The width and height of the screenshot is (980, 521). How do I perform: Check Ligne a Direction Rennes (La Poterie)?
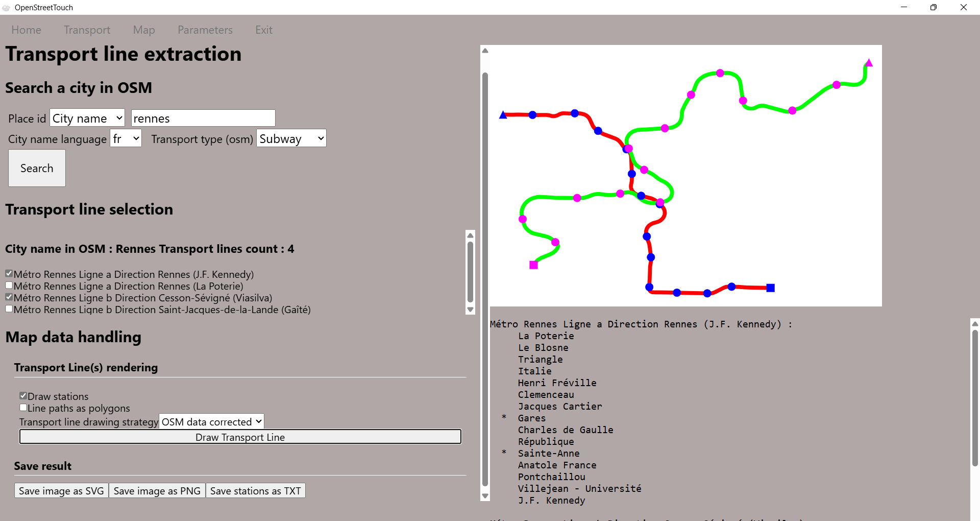click(x=9, y=286)
